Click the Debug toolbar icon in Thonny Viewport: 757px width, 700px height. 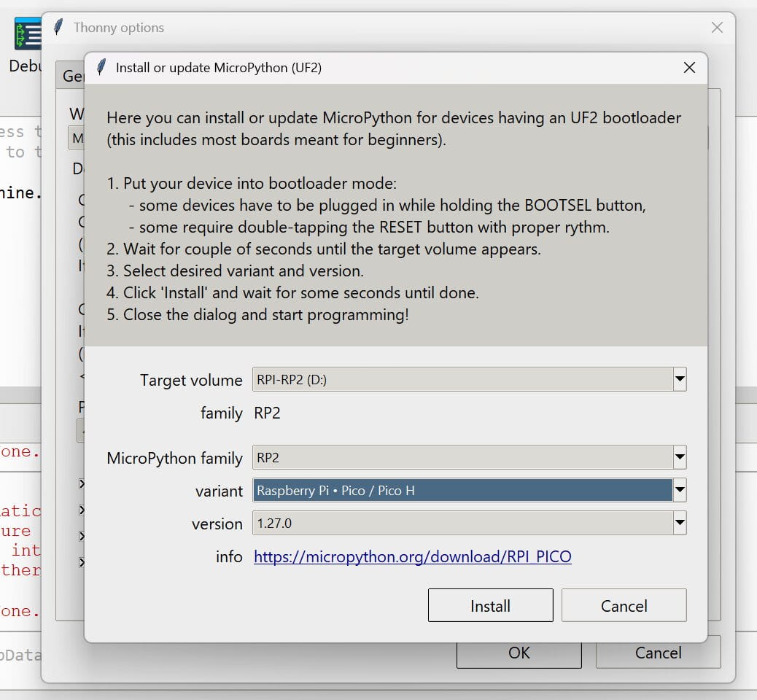pyautogui.click(x=28, y=34)
